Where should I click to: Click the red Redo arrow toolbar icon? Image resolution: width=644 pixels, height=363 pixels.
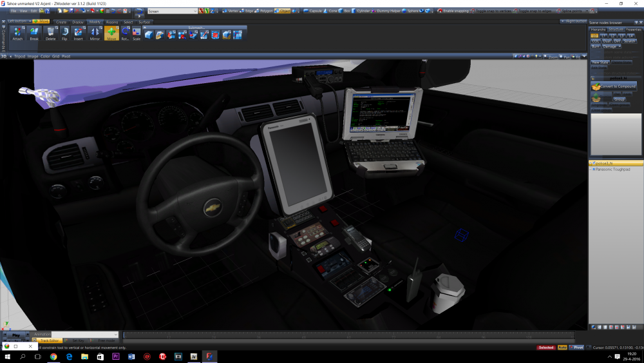pyautogui.click(x=119, y=11)
